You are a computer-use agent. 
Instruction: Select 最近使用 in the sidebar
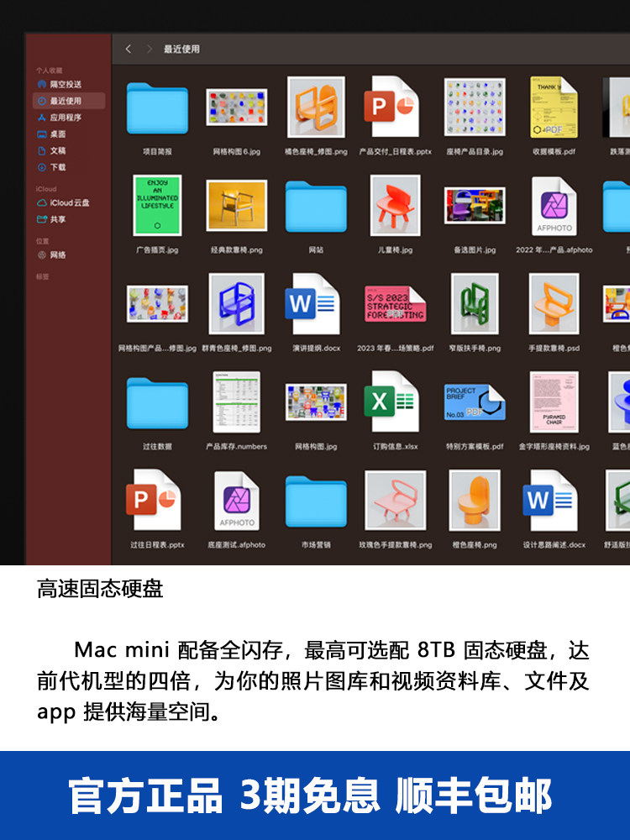click(x=69, y=101)
